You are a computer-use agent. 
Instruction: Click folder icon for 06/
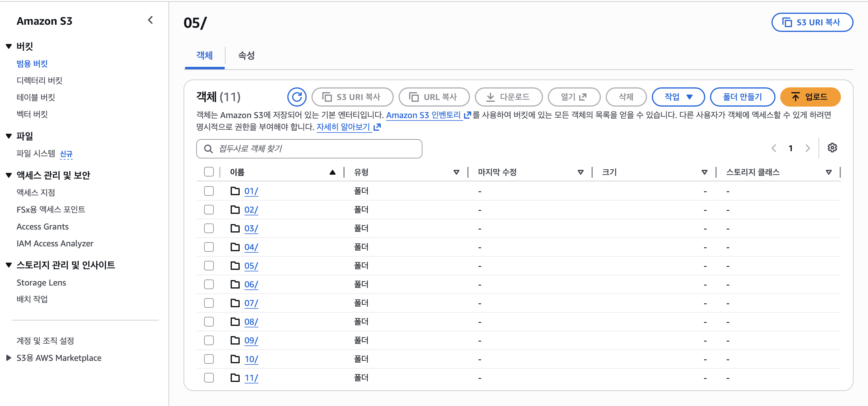point(235,284)
